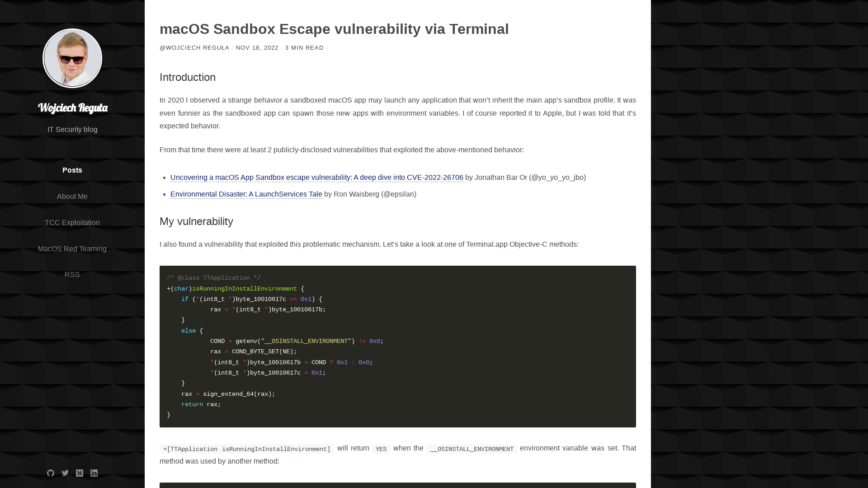Subscribe via the RSS link

72,274
